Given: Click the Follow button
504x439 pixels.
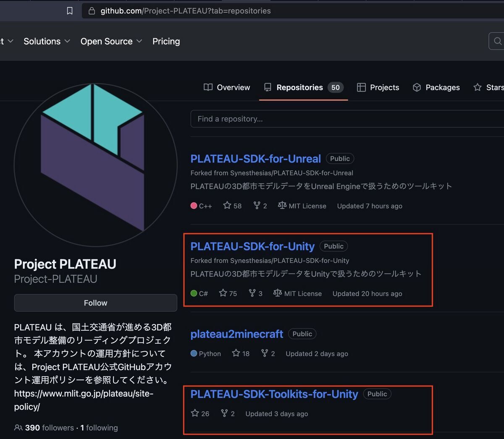Looking at the screenshot, I should [x=95, y=303].
